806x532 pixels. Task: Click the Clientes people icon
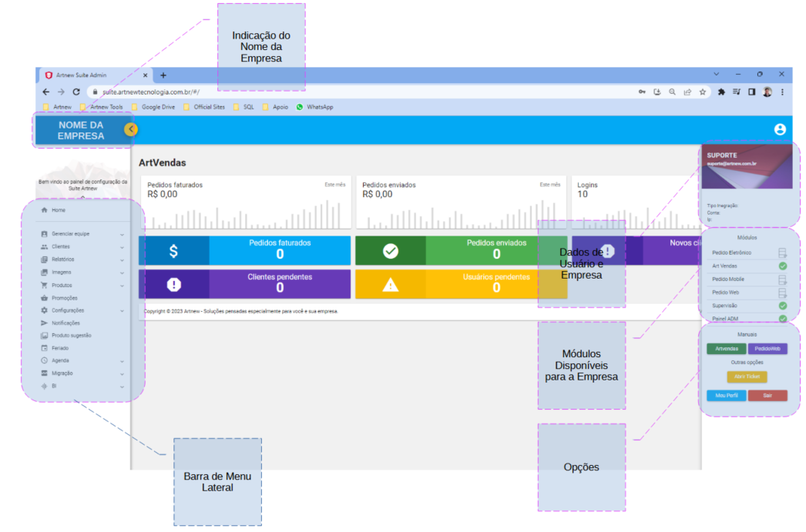pos(44,246)
